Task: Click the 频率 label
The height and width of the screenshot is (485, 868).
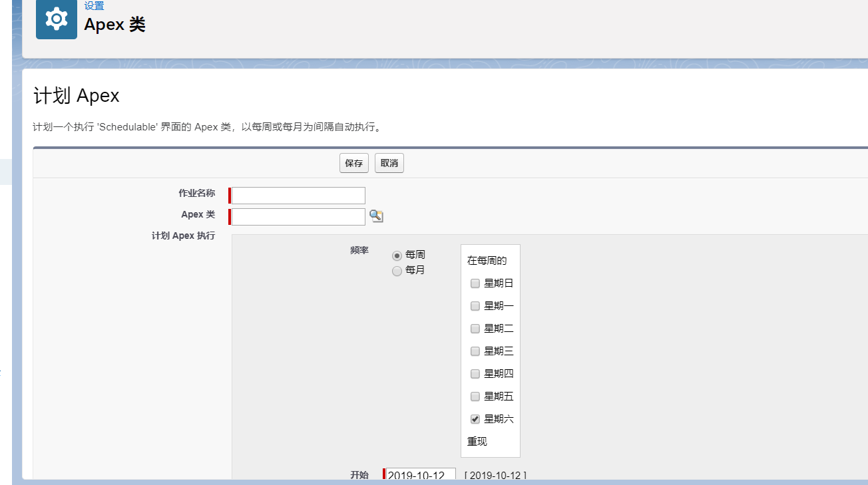Action: tap(359, 250)
